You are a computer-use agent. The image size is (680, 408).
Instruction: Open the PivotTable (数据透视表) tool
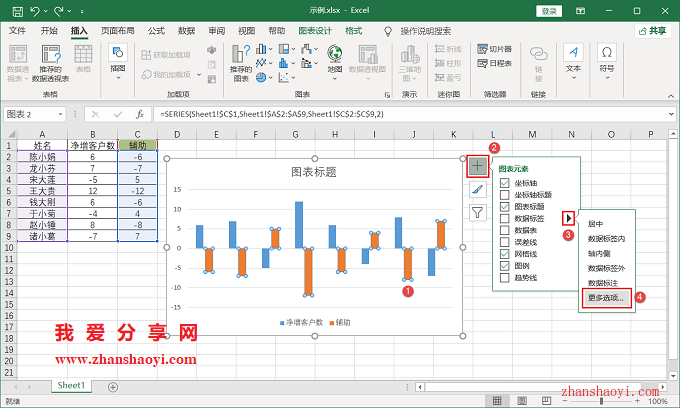point(18,63)
